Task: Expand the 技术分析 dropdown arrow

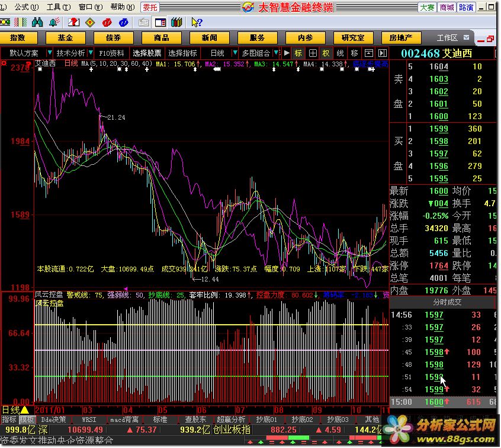Action: (x=91, y=52)
